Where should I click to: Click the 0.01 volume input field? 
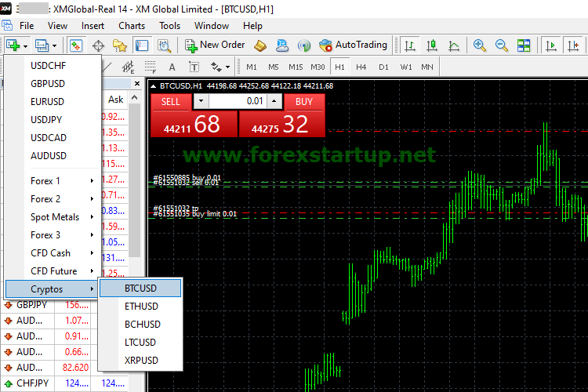pyautogui.click(x=238, y=101)
